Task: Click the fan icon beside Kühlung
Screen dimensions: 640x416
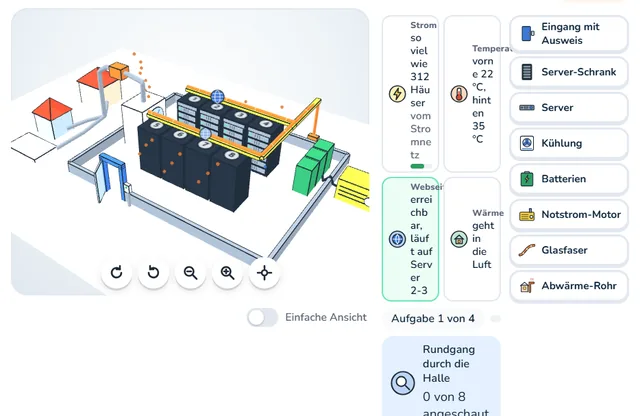Action: 527,143
